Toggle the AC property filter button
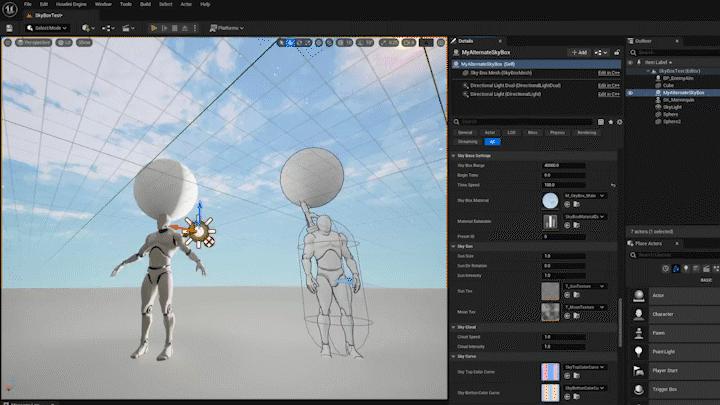The height and width of the screenshot is (405, 720). tap(492, 142)
